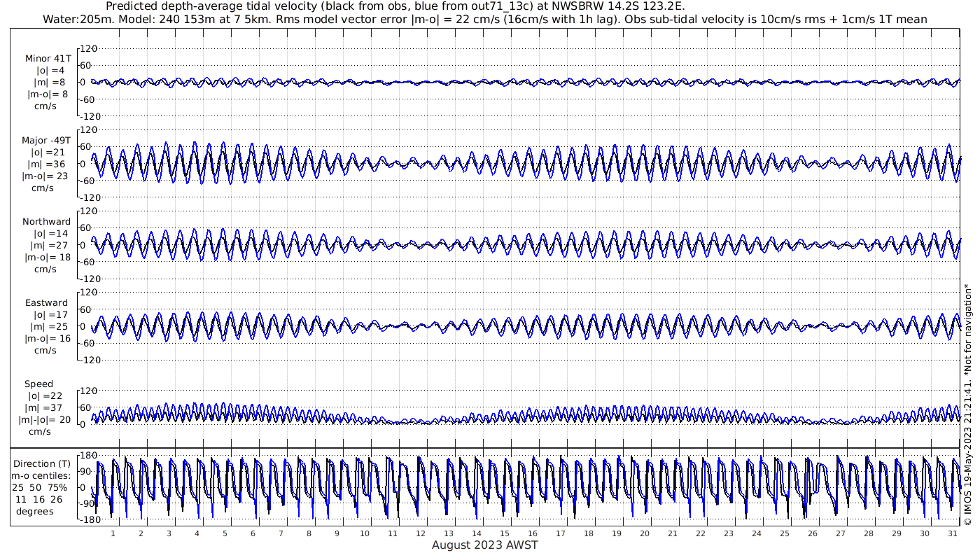The image size is (980, 560).
Task: Select the "Direction (T)" panel label
Action: (x=43, y=463)
